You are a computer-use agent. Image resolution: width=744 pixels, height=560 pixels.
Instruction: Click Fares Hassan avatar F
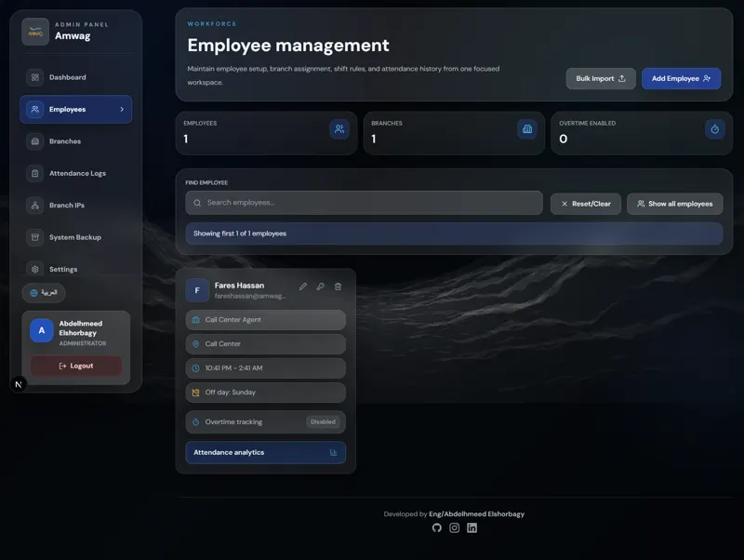click(197, 290)
